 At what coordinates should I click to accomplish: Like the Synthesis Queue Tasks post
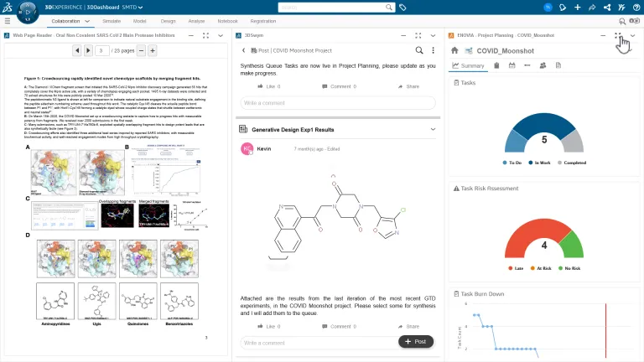click(x=269, y=86)
